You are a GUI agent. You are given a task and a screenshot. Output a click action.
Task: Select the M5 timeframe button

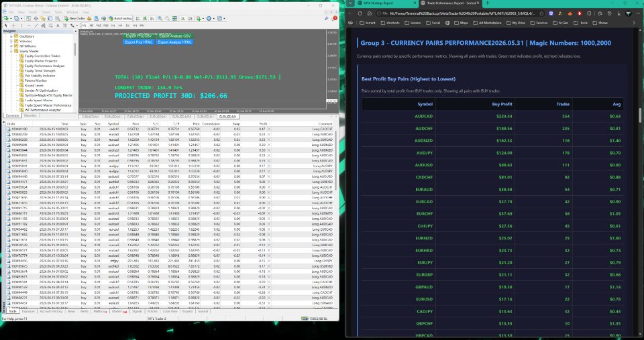[x=91, y=25]
